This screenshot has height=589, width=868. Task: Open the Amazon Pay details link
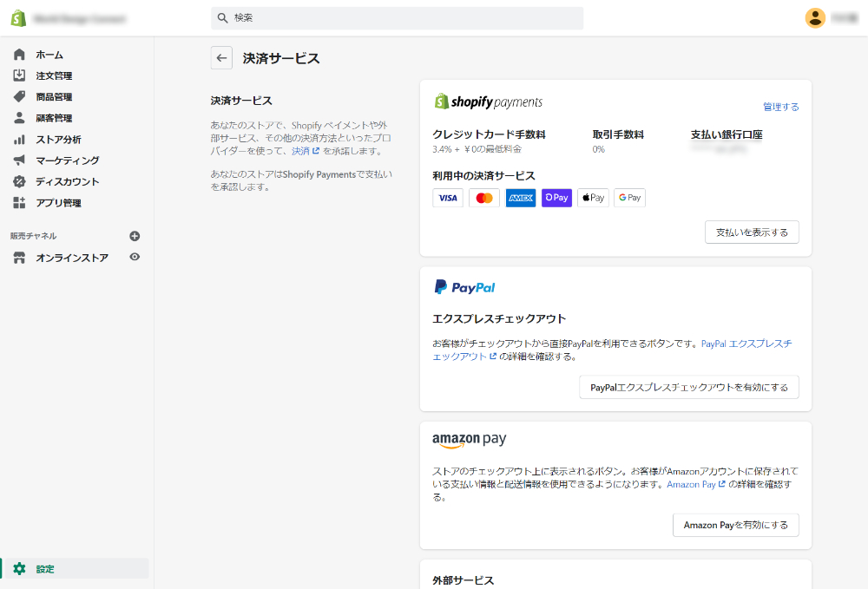point(696,485)
